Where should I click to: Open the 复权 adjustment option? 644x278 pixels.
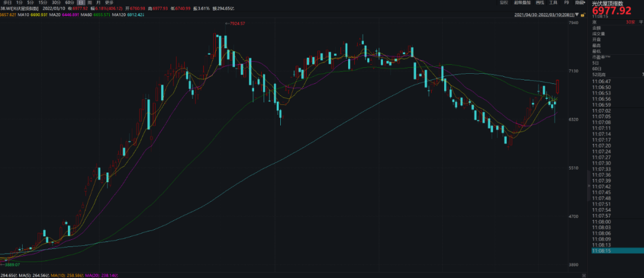click(x=504, y=3)
